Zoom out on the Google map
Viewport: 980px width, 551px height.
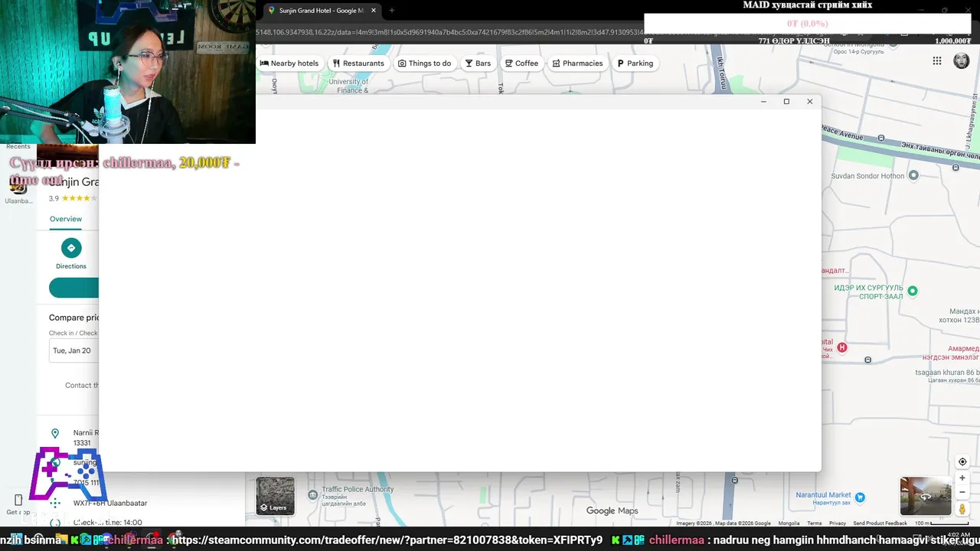[962, 492]
